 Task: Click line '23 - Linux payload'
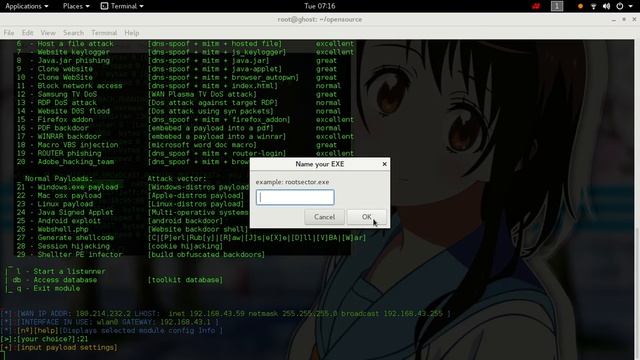point(55,204)
